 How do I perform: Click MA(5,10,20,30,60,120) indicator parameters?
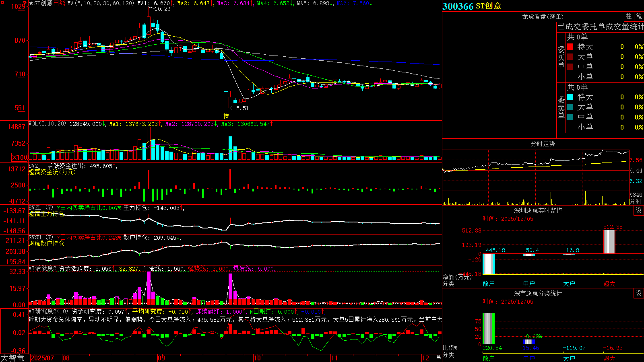click(101, 3)
